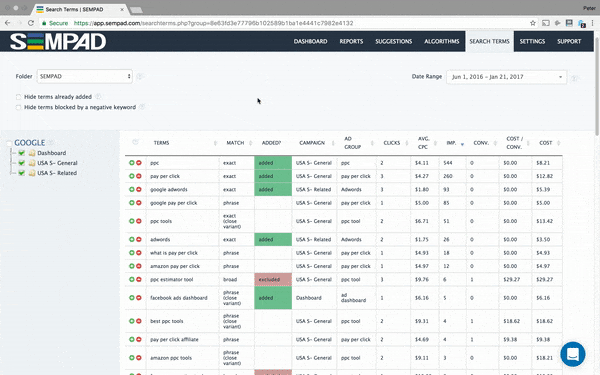
Task: Open the SUPPORT page
Action: [569, 41]
